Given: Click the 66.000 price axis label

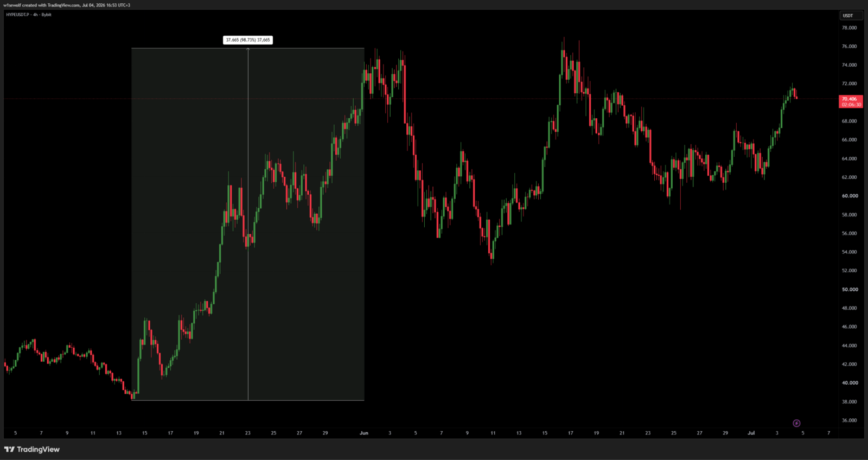Looking at the screenshot, I should coord(849,139).
